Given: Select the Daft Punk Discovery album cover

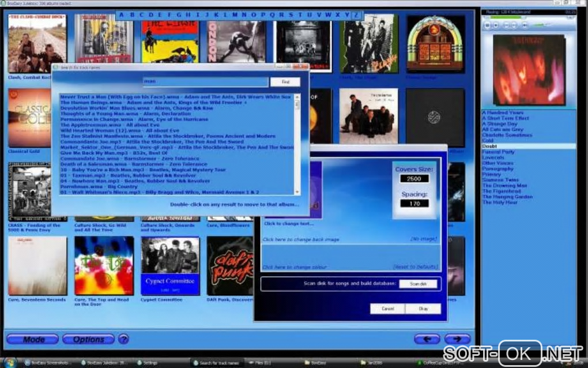Looking at the screenshot, I should (x=230, y=265).
